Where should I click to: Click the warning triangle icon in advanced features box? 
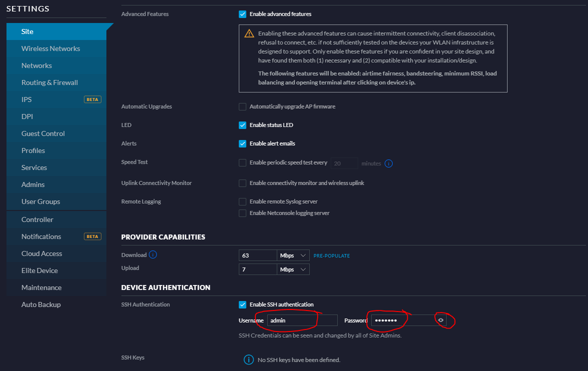[249, 34]
